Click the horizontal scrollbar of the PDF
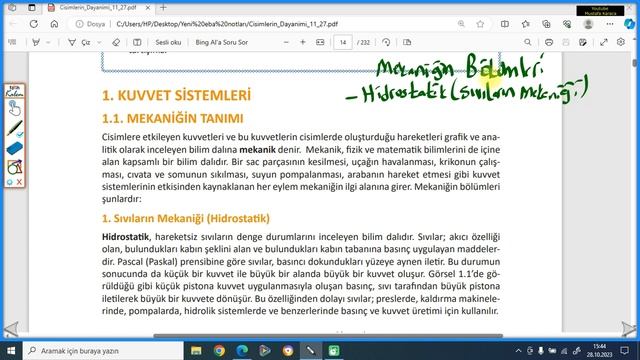This screenshot has width=640, height=360. tap(328, 336)
